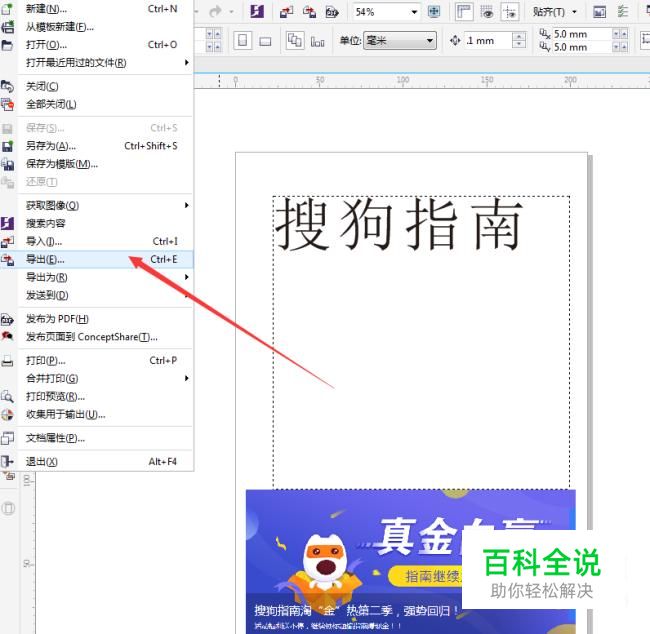Click the 搜狗指南 text object on canvas
Image resolution: width=650 pixels, height=634 pixels.
pyautogui.click(x=398, y=224)
